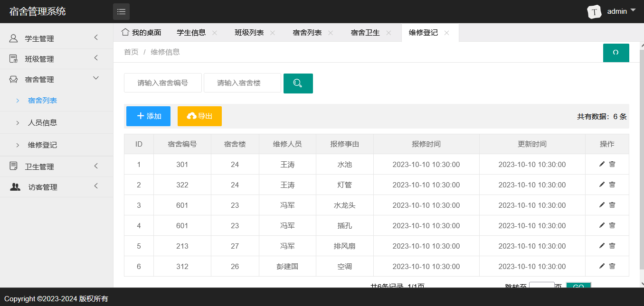Image resolution: width=644 pixels, height=306 pixels.
Task: Click the admin avatar icon
Action: (x=594, y=11)
